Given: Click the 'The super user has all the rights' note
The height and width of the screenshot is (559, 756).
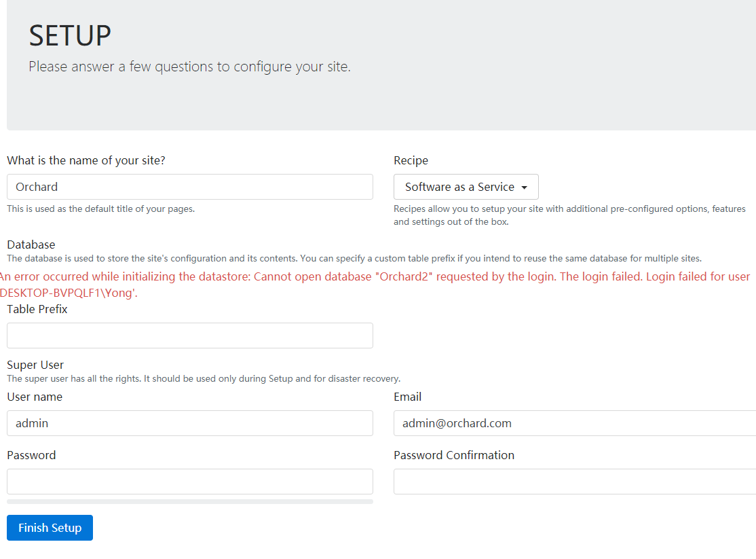Looking at the screenshot, I should (204, 379).
